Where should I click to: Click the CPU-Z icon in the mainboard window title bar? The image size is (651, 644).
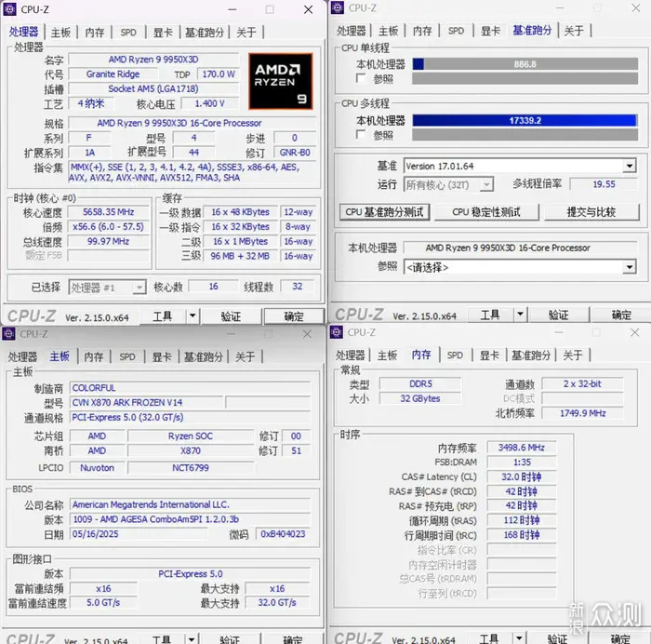(x=8, y=334)
